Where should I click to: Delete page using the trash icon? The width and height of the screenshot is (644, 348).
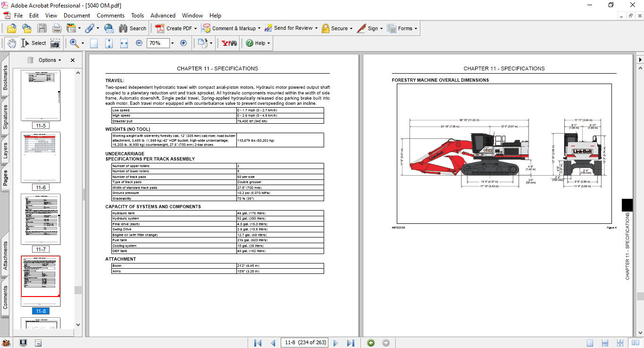pyautogui.click(x=30, y=60)
